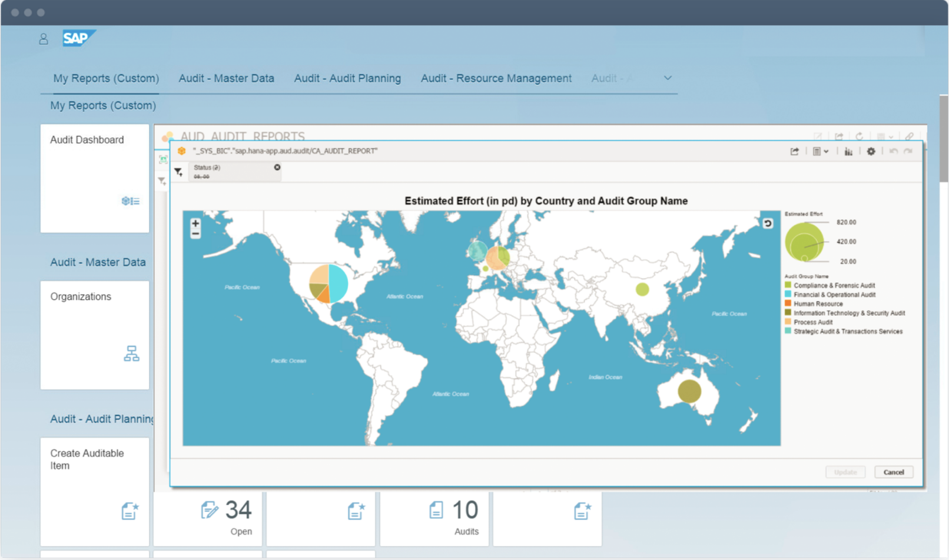This screenshot has width=949, height=560.
Task: Open the 34 Open tile
Action: (208, 519)
